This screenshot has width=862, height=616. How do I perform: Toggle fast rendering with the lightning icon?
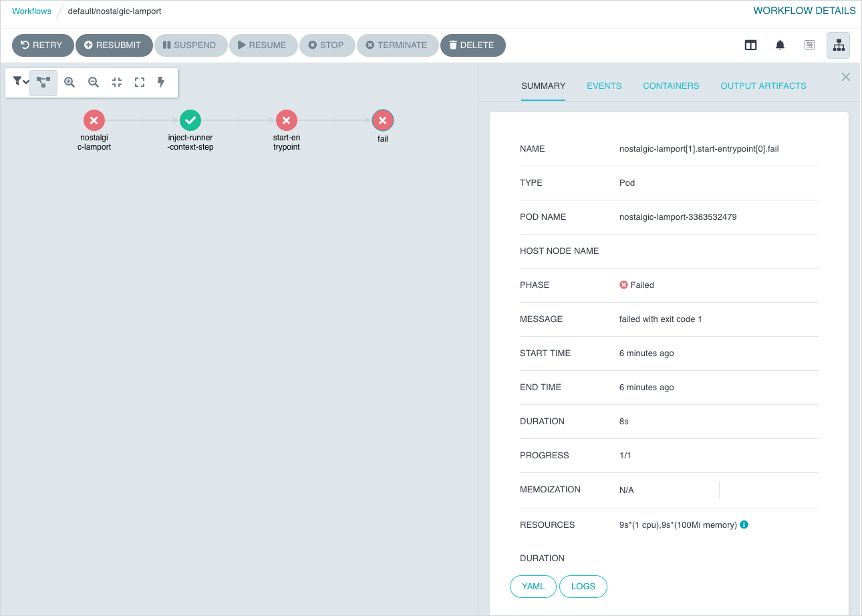coord(161,82)
